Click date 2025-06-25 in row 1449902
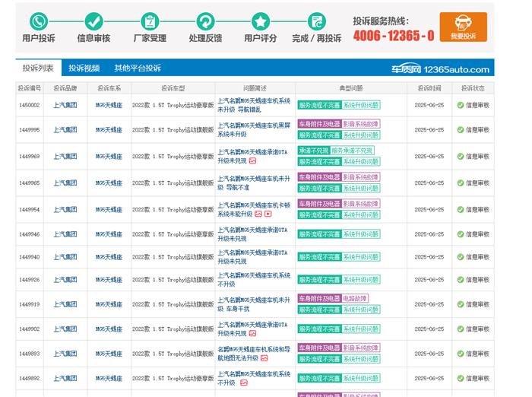Image resolution: width=532 pixels, height=397 pixels. (429, 329)
